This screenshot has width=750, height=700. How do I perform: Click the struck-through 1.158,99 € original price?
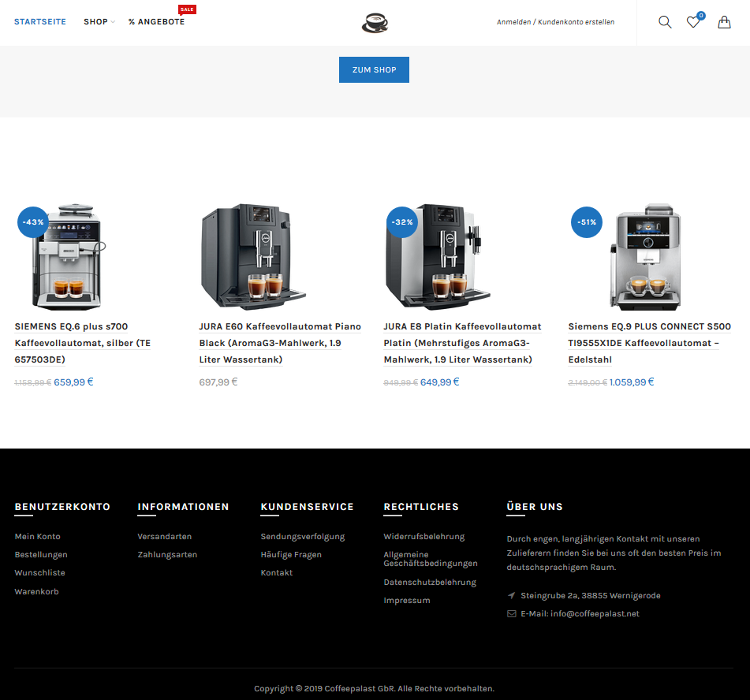pos(33,382)
